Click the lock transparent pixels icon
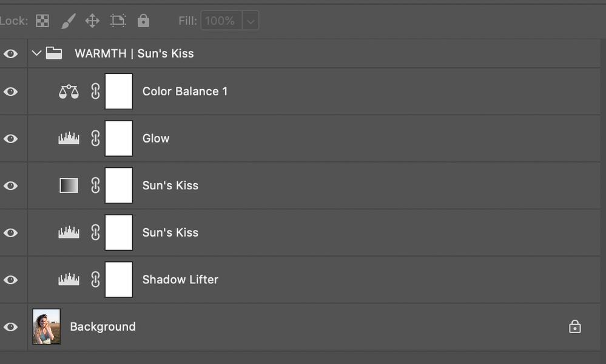The height and width of the screenshot is (364, 606). pos(42,21)
